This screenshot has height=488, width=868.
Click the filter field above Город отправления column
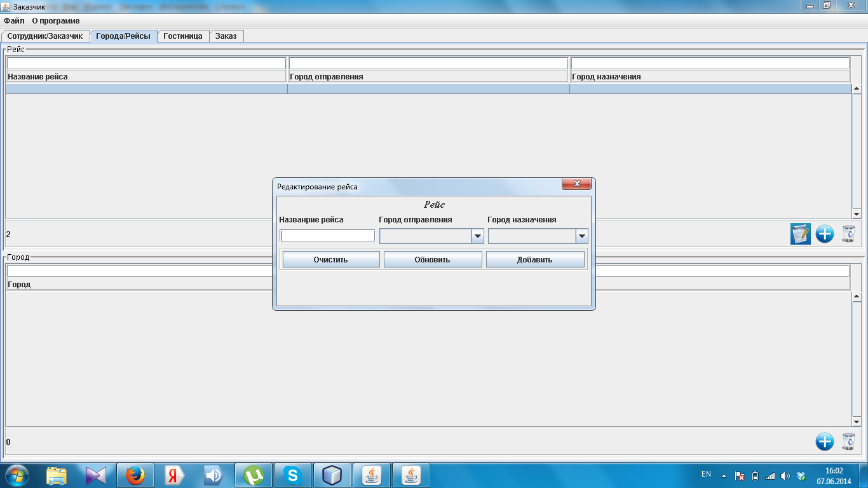[x=428, y=64]
